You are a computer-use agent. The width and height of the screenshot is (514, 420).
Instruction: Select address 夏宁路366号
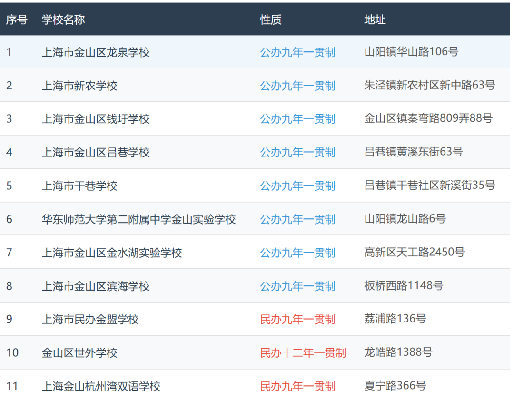pyautogui.click(x=395, y=386)
